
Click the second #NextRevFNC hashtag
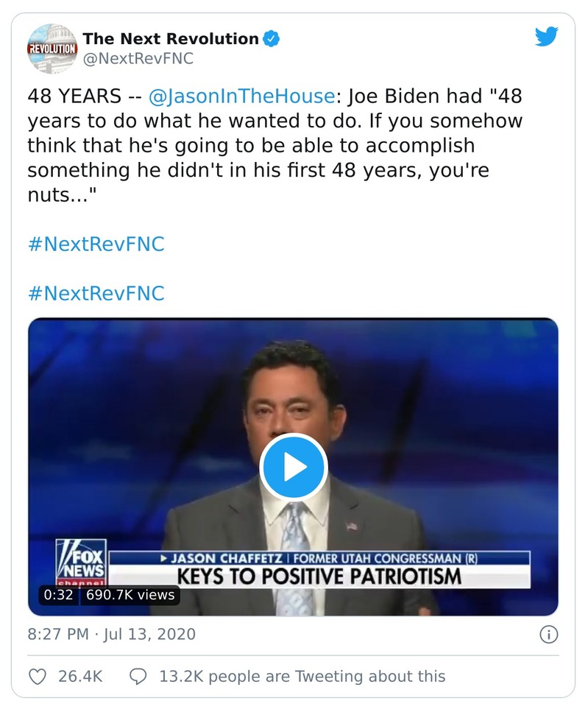96,293
